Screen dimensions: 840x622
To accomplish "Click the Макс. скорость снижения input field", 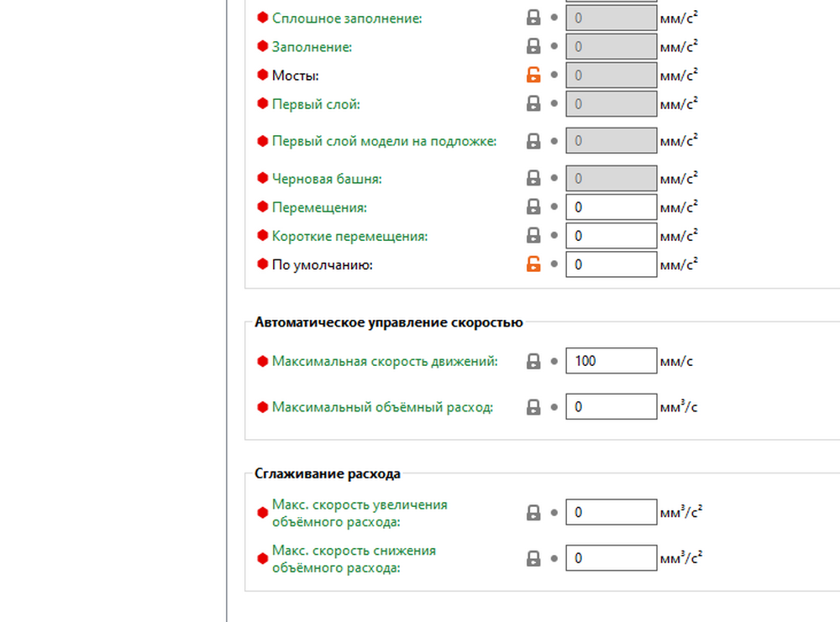I will tap(611, 558).
